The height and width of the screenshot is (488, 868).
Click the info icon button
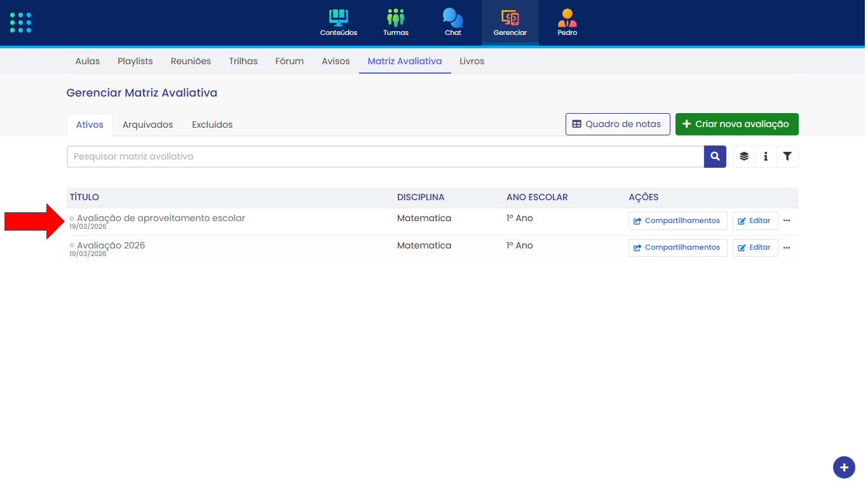click(x=766, y=156)
